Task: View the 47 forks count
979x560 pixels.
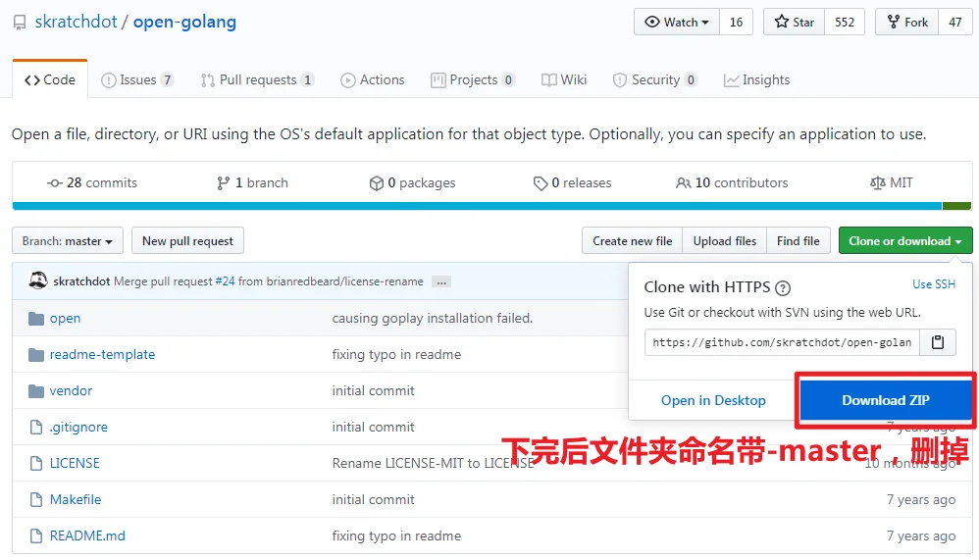Action: click(954, 22)
